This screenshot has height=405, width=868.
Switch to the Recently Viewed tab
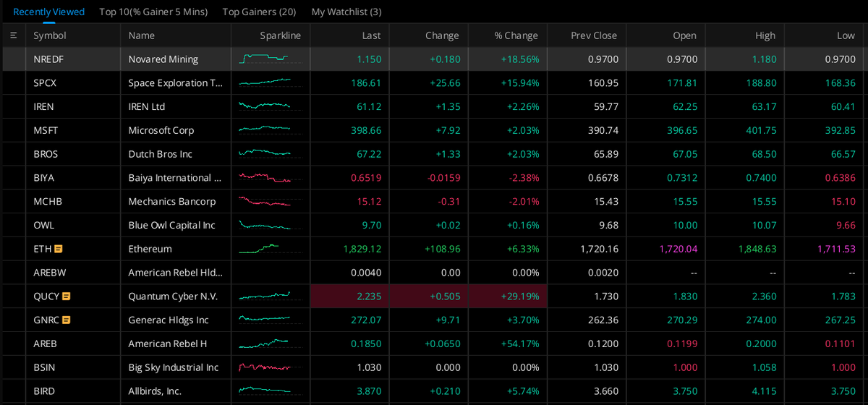(x=48, y=12)
